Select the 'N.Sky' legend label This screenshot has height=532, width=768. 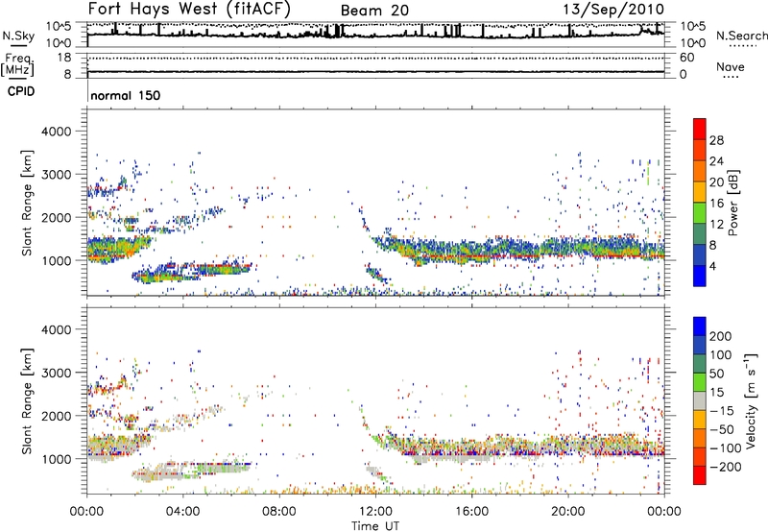click(x=18, y=36)
